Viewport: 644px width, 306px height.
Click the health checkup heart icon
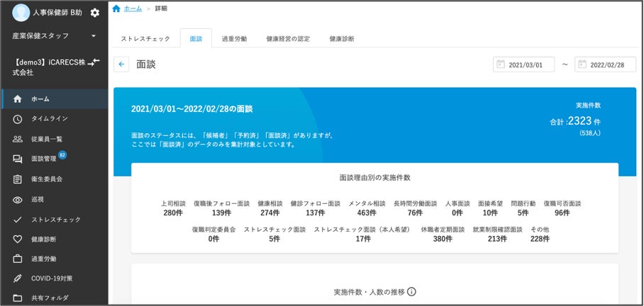(x=17, y=239)
